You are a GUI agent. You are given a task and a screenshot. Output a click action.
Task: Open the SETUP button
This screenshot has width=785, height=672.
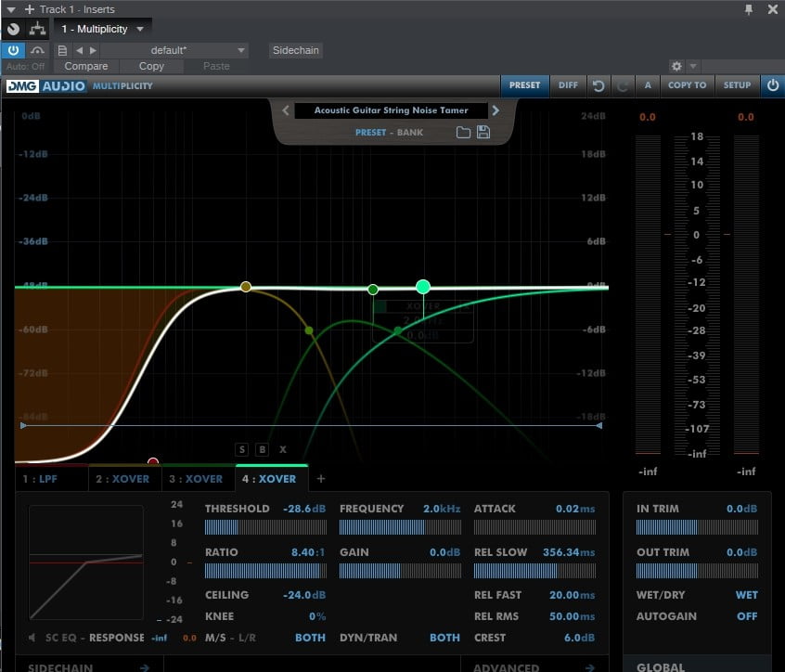[737, 85]
